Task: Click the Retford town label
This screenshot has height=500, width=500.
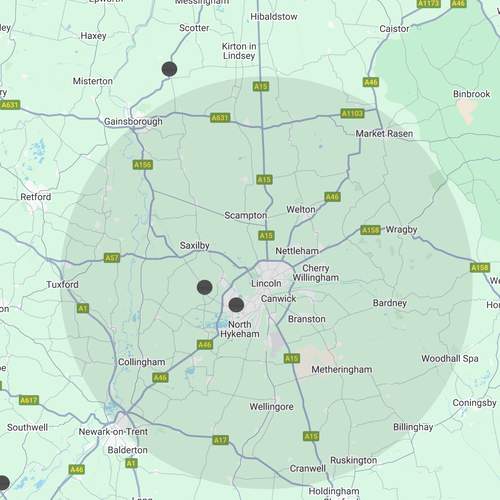Action: pyautogui.click(x=36, y=197)
